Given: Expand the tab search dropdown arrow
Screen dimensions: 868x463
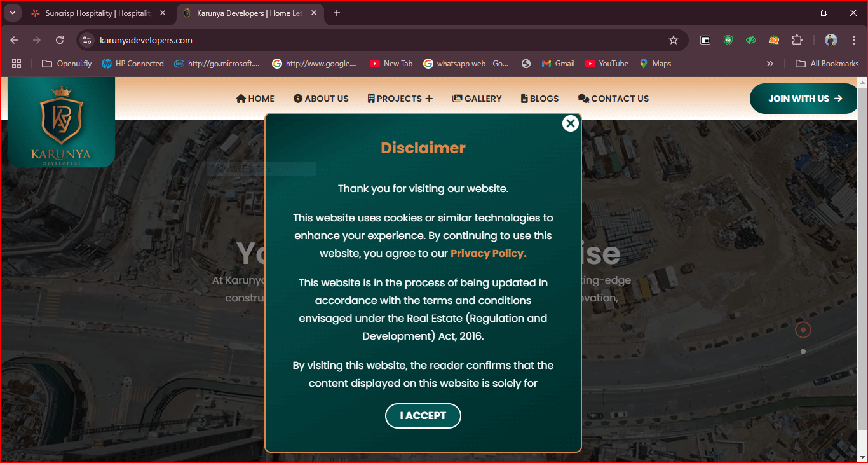Looking at the screenshot, I should coord(12,13).
